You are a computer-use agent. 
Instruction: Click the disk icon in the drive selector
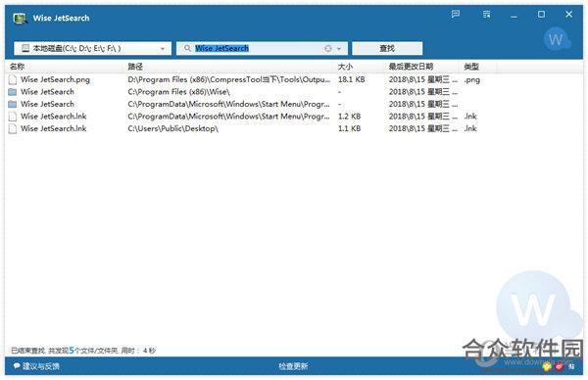click(x=25, y=48)
